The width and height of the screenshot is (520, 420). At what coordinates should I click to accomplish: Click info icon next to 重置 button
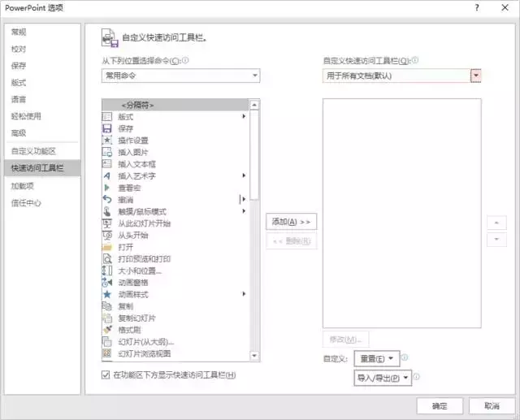405,357
